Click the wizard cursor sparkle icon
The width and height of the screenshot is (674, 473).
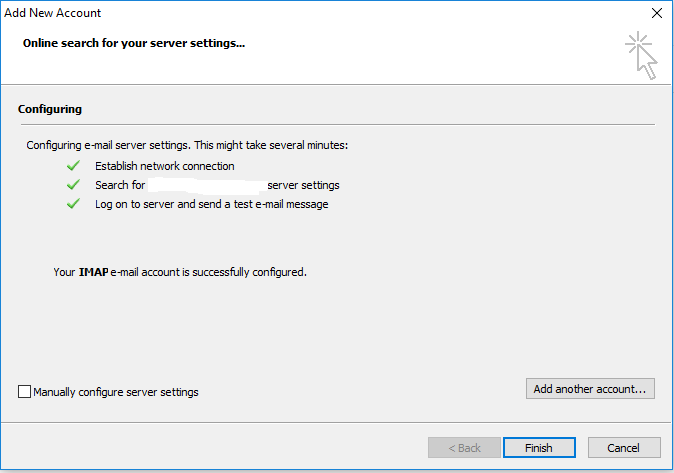coord(641,55)
